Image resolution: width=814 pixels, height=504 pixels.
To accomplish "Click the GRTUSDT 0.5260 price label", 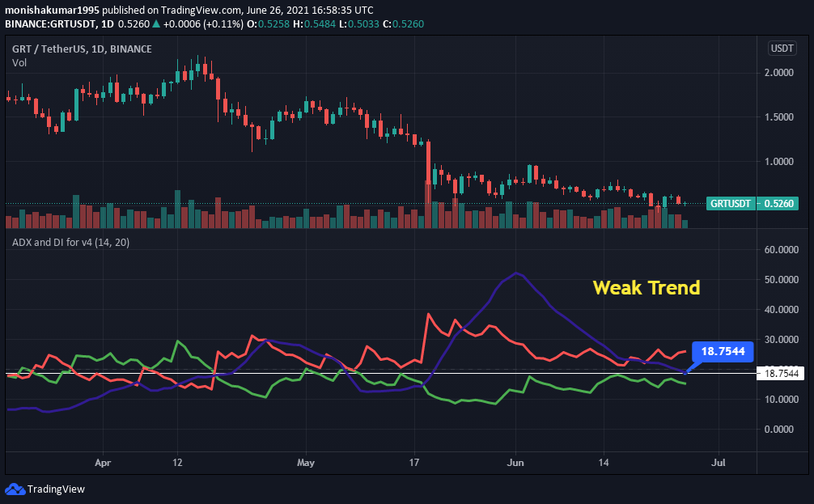I will pos(753,204).
